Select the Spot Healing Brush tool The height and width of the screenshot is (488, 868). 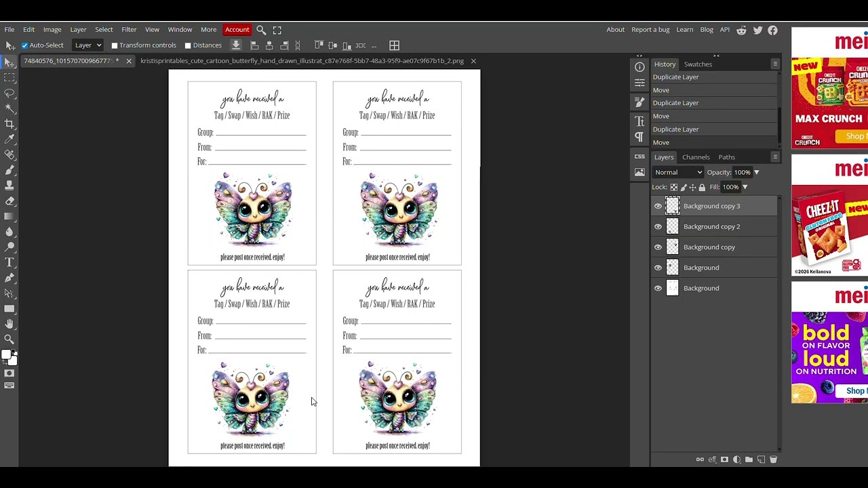(9, 155)
